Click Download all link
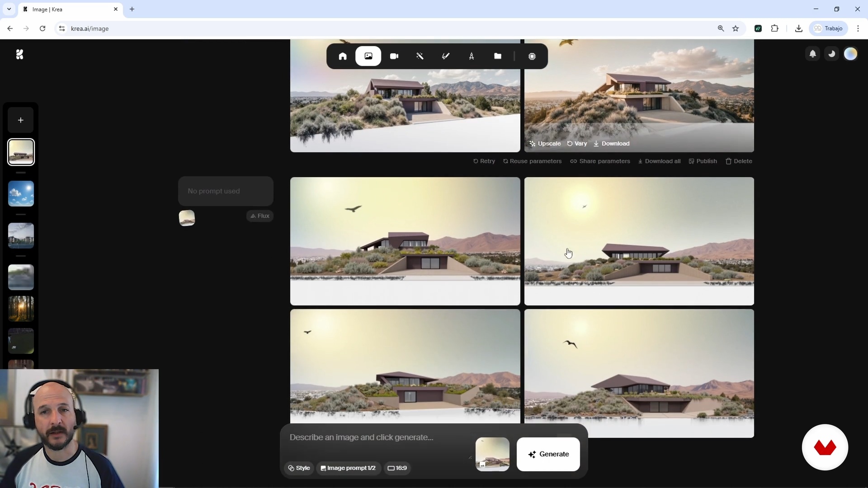868x488 pixels. [x=659, y=161]
